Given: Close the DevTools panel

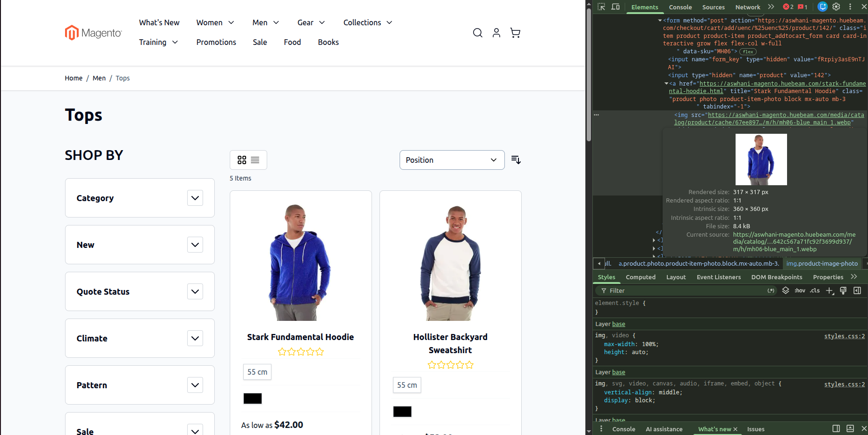Looking at the screenshot, I should click(x=864, y=7).
